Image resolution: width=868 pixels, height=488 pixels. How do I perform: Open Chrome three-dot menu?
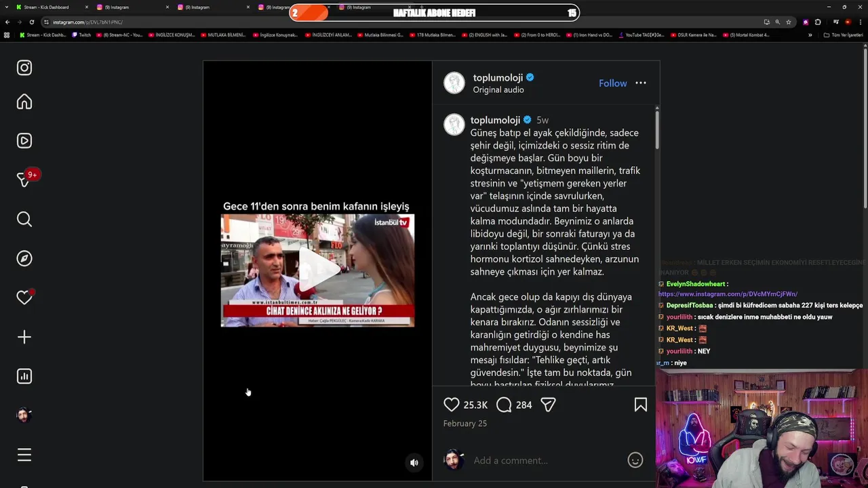pyautogui.click(x=860, y=22)
